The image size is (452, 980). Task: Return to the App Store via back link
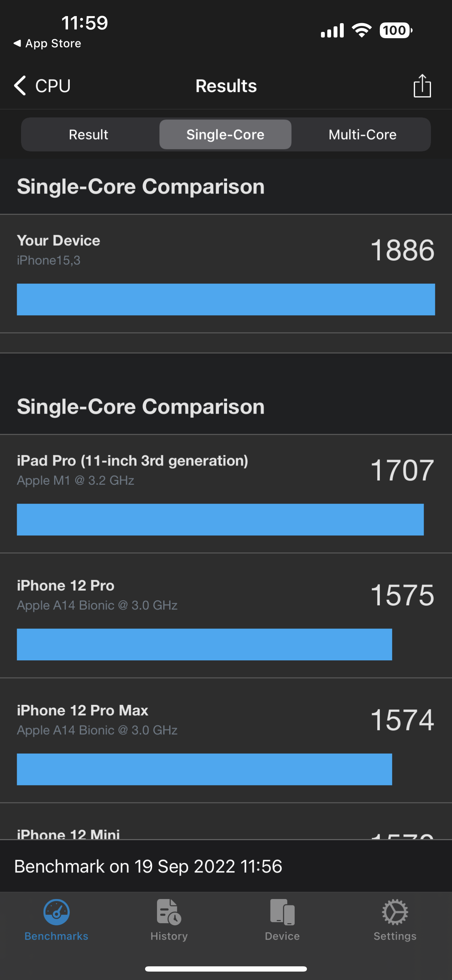[x=48, y=43]
